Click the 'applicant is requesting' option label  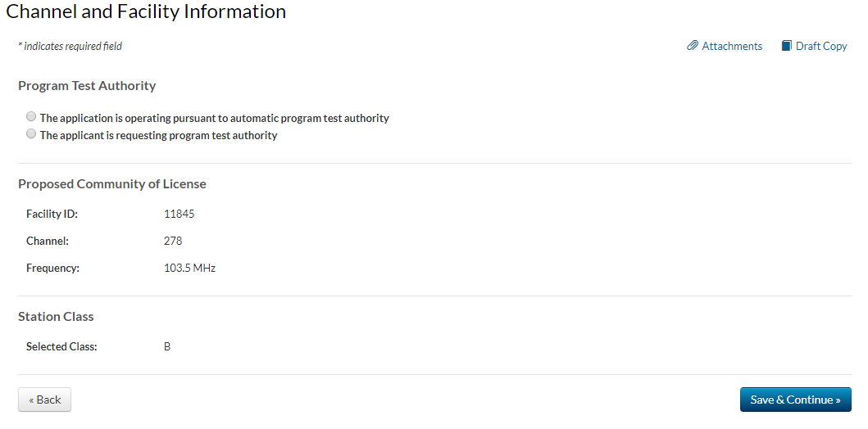158,135
